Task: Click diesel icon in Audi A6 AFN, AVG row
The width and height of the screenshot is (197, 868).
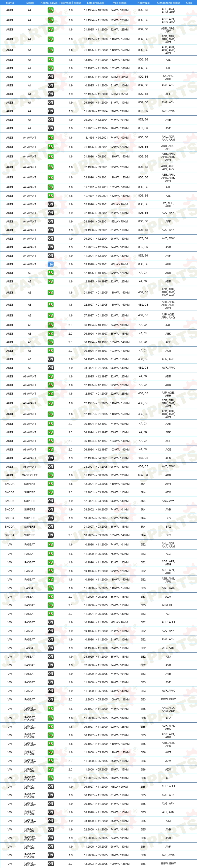Action: 51,359
